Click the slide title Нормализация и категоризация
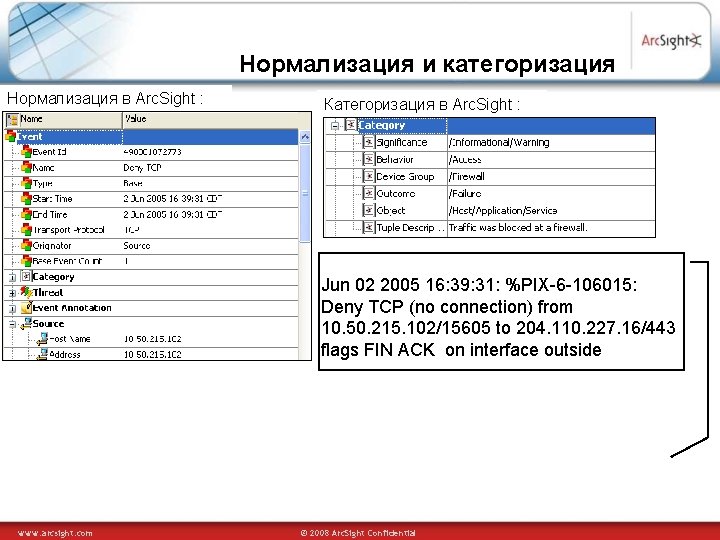The image size is (720, 540). click(427, 64)
